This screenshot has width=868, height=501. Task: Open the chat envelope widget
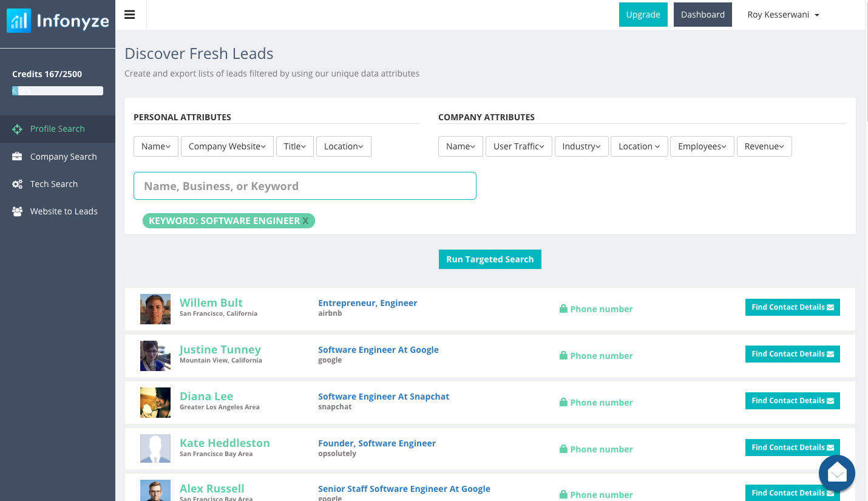[x=837, y=473]
